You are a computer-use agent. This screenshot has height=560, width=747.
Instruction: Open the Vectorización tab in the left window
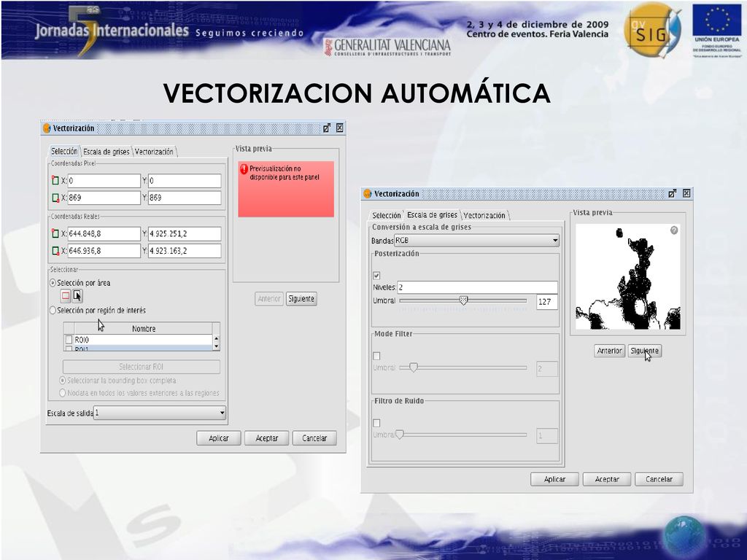pos(154,152)
